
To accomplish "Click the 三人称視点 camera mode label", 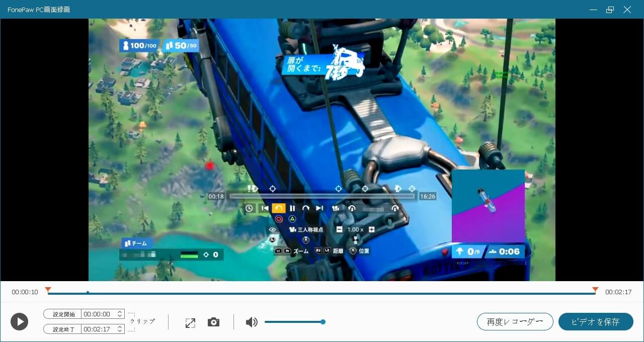I will (x=310, y=229).
